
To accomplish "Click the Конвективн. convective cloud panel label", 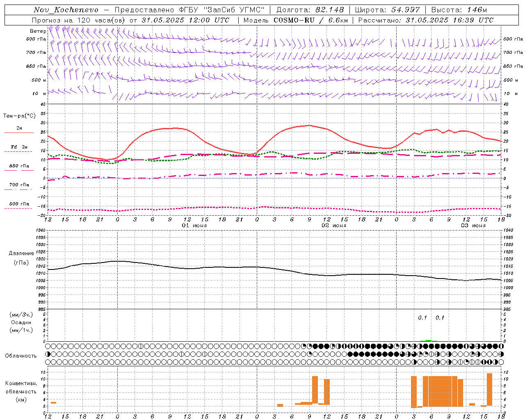I will pyautogui.click(x=21, y=383).
